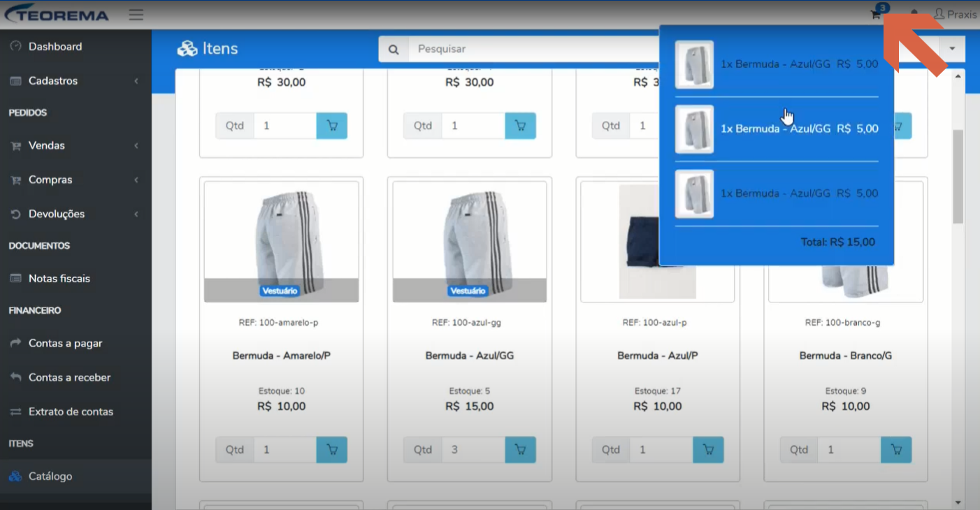Click the scrollbar down arrow
This screenshot has width=980, height=510.
point(958,502)
